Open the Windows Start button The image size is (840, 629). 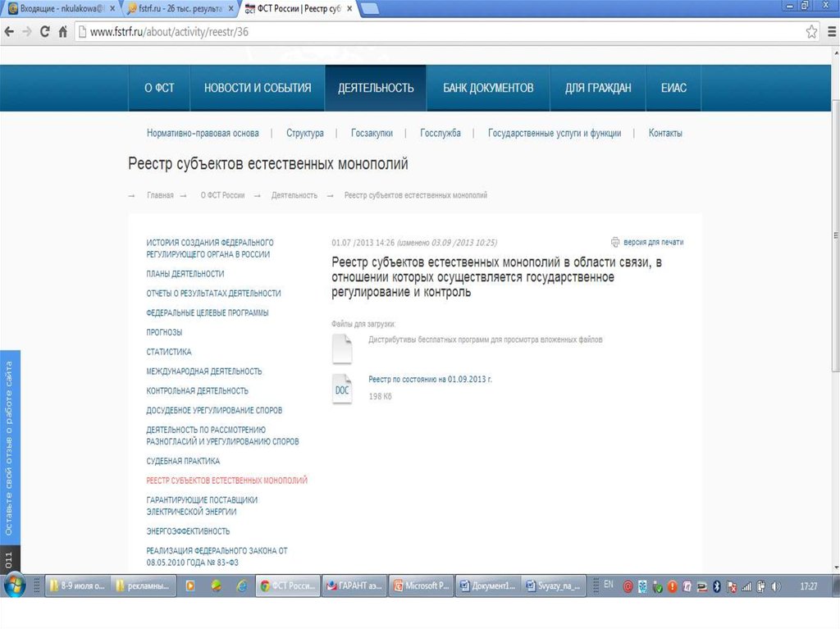tap(15, 586)
